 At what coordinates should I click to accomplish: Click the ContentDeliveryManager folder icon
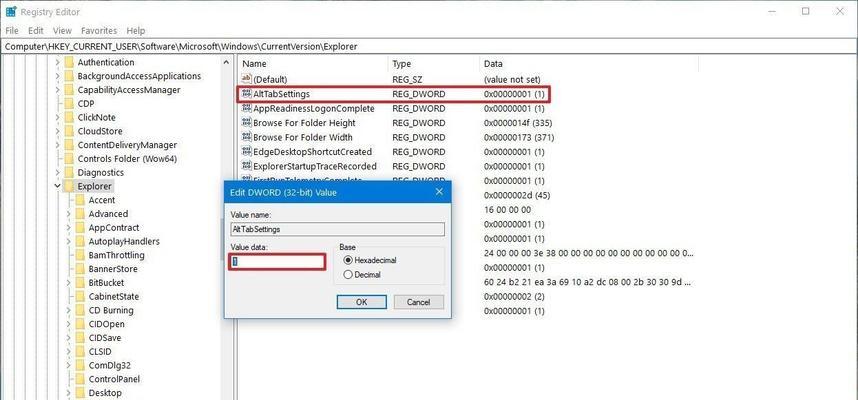click(x=69, y=145)
